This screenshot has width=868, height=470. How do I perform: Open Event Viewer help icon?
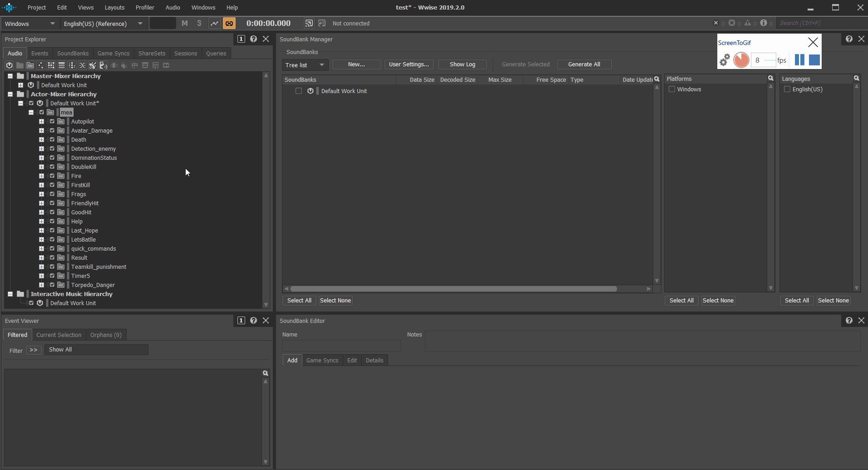coord(253,321)
